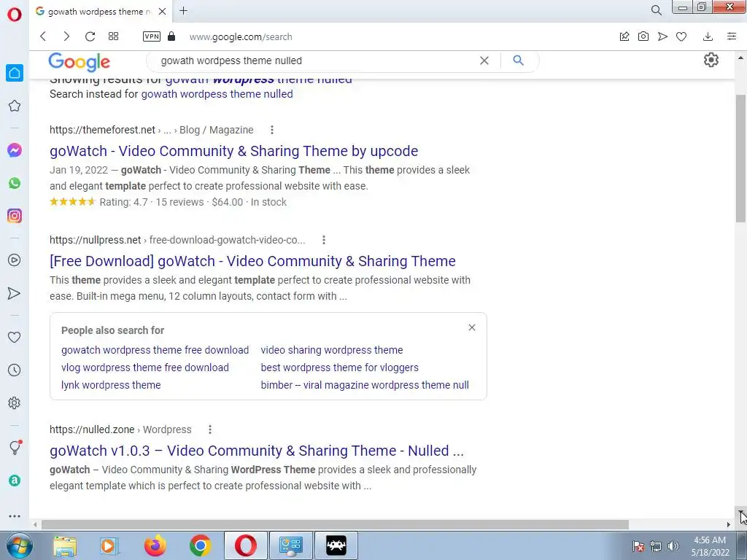This screenshot has height=560, width=747.
Task: Select 'lynk wordpress theme' suggestion
Action: pos(111,385)
